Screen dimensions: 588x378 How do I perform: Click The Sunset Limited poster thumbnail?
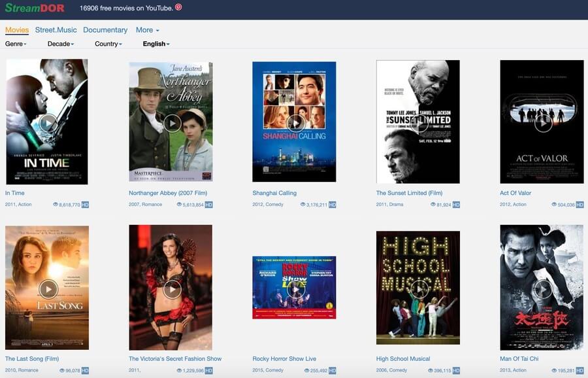(x=417, y=122)
